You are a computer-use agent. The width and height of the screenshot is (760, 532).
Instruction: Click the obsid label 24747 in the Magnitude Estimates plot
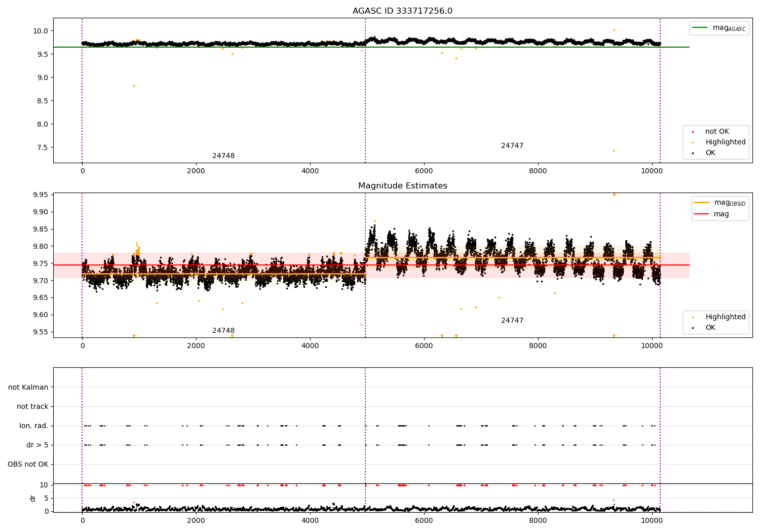[512, 321]
